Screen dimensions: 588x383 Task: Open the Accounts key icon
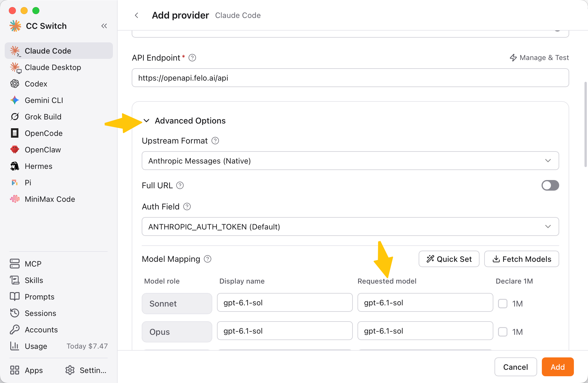point(15,329)
